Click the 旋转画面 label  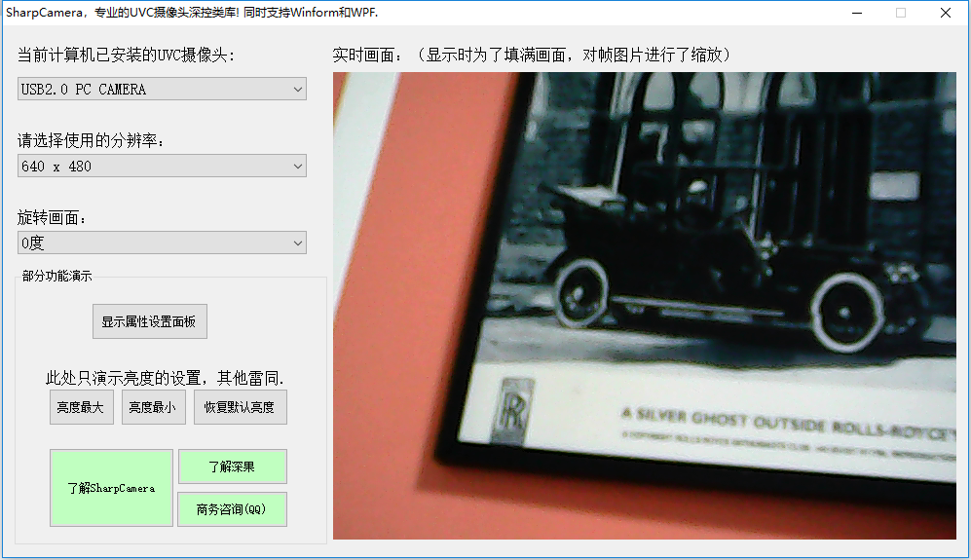point(52,217)
